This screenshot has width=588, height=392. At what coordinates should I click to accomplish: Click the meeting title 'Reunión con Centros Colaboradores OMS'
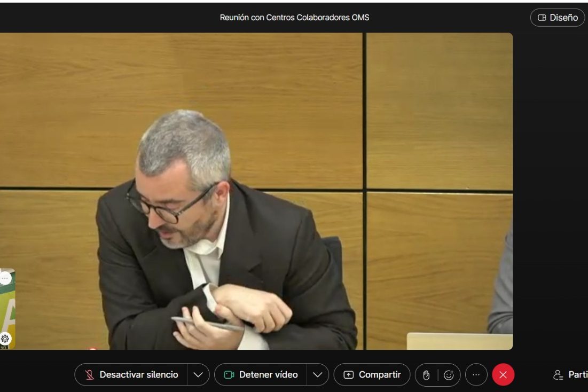point(294,18)
